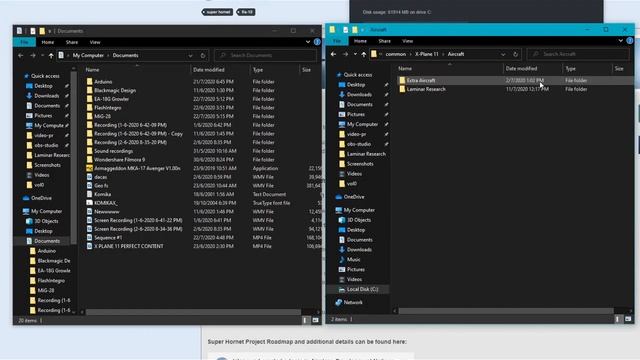Go up one level in Aircraft window
This screenshot has height=360, width=640.
(364, 54)
